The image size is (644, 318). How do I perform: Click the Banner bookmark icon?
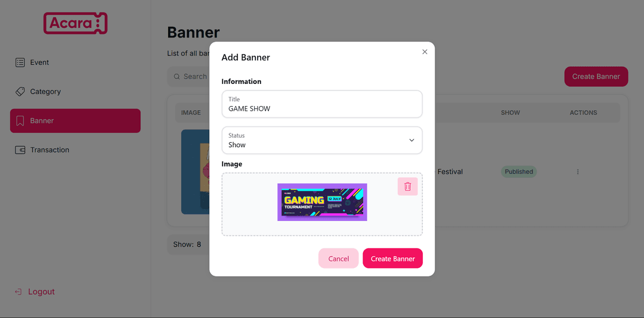20,121
